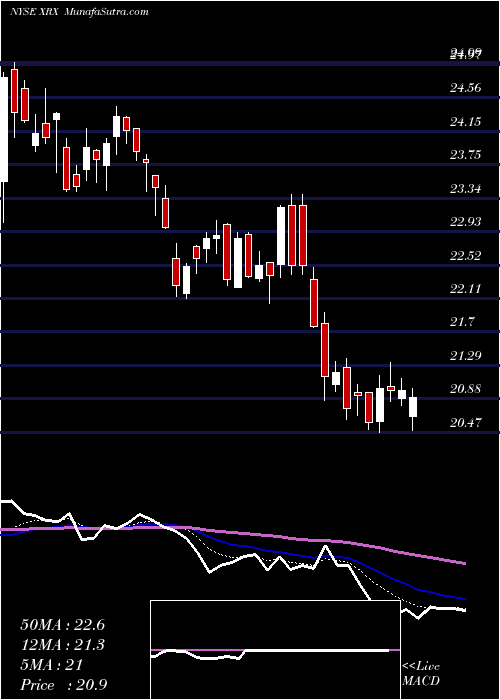Click the 12MA : 21.3 readout
500x700 pixels.
[62, 645]
